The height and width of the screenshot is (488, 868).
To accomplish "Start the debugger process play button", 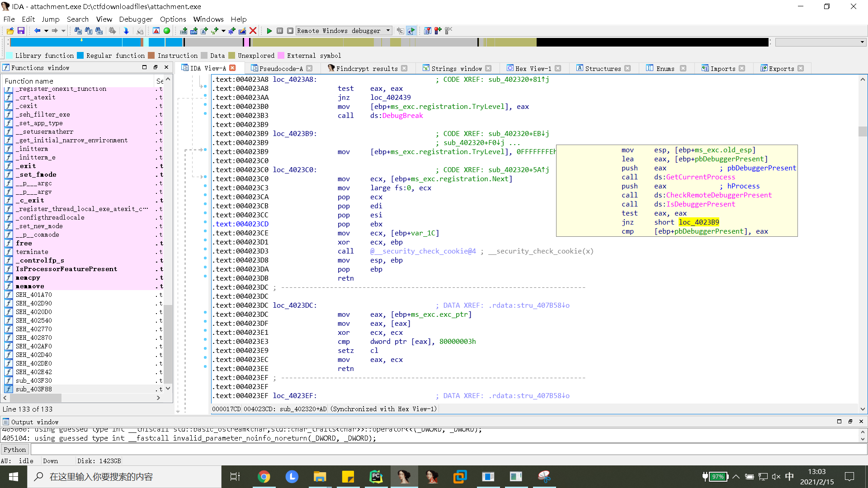I will 269,31.
